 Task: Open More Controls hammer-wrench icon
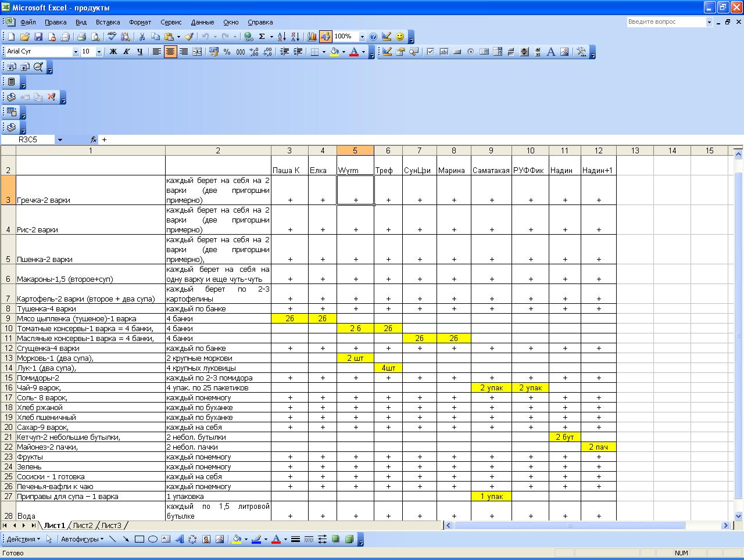point(581,52)
